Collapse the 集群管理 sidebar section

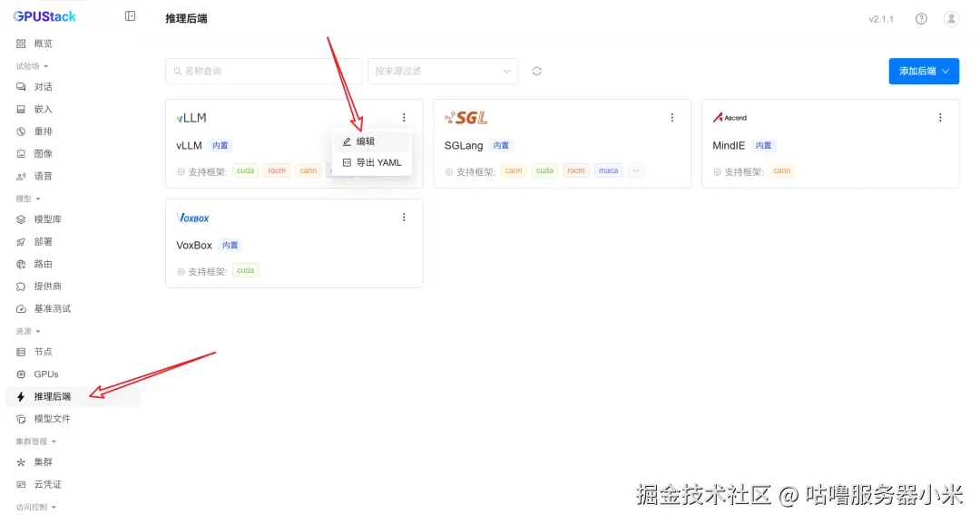35,442
